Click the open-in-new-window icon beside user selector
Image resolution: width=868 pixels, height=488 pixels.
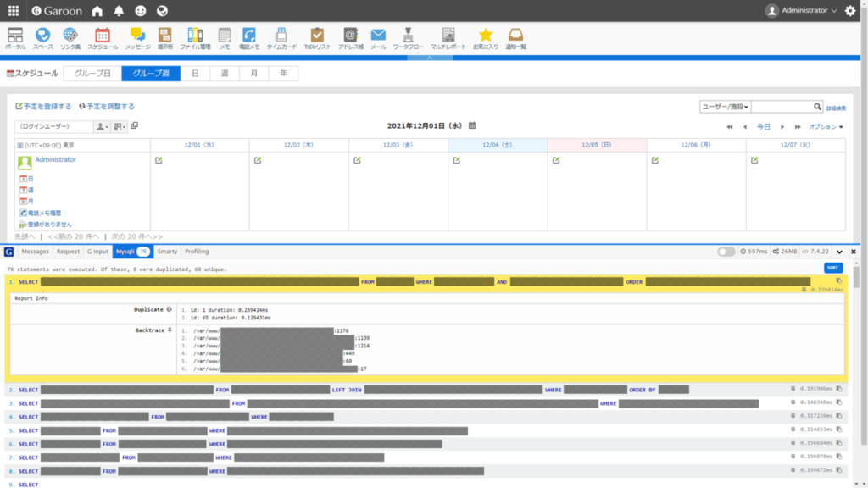tap(135, 126)
